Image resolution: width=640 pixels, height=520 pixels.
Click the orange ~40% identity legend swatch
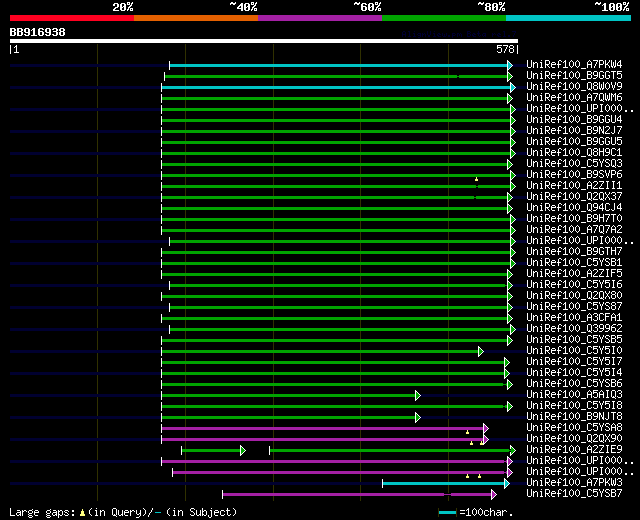tap(196, 18)
